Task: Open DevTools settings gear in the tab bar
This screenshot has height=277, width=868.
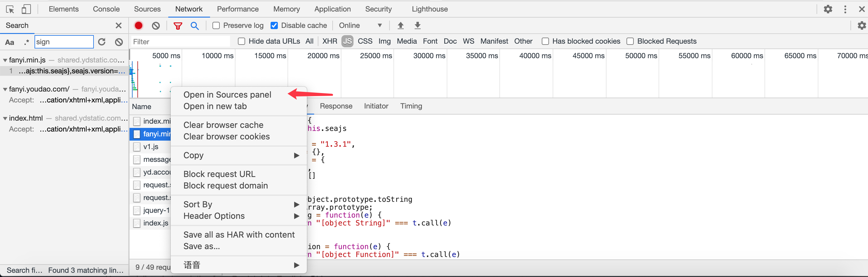Action: click(x=828, y=9)
